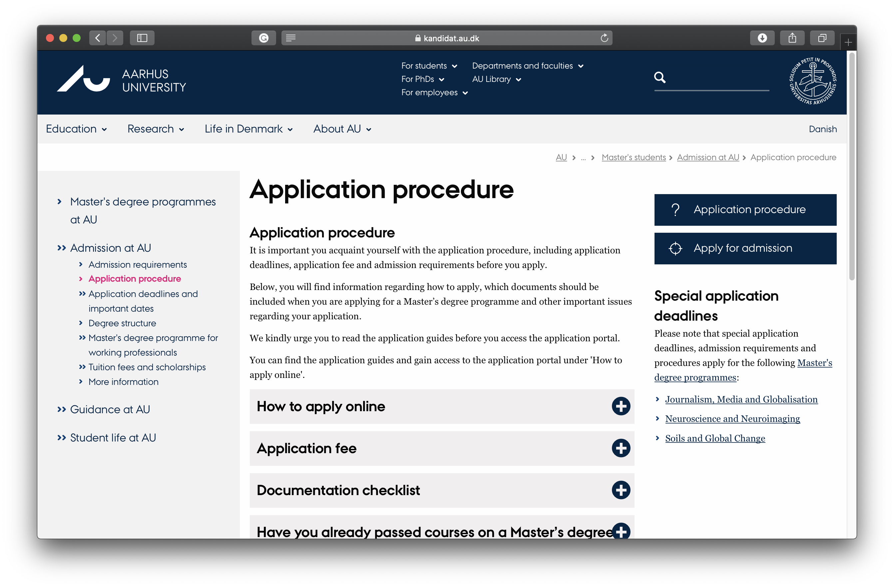Screen dimensions: 894x588
Task: Open Journalism, Media and Globalisation link
Action: [x=741, y=399]
